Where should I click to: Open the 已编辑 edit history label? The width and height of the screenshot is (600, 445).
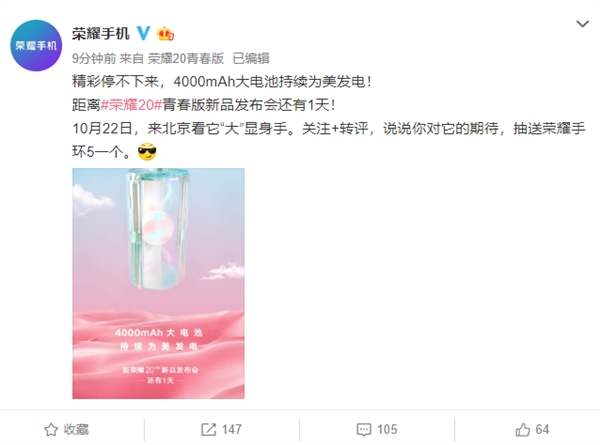pos(251,58)
